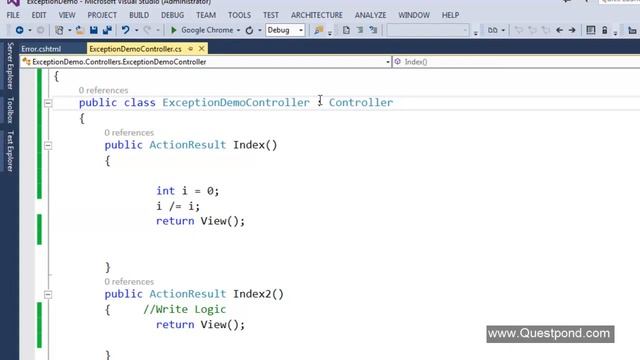640x360 pixels.
Task: Click the Find in Files icon
Action: coord(319,30)
